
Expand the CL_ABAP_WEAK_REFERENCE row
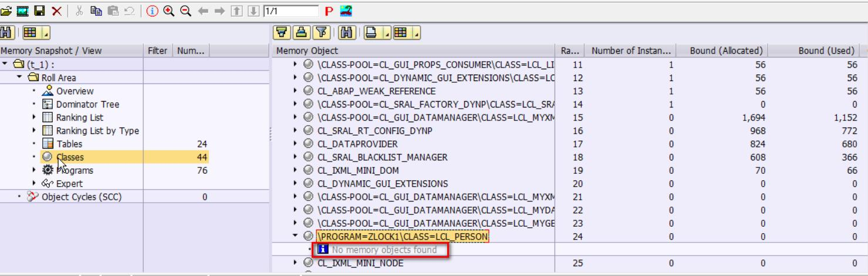296,91
